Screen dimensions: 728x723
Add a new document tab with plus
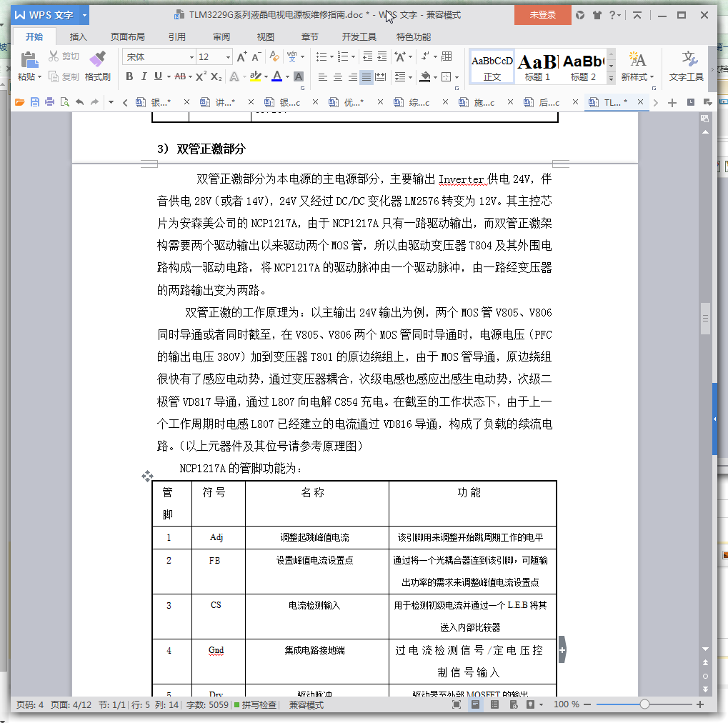pyautogui.click(x=672, y=103)
